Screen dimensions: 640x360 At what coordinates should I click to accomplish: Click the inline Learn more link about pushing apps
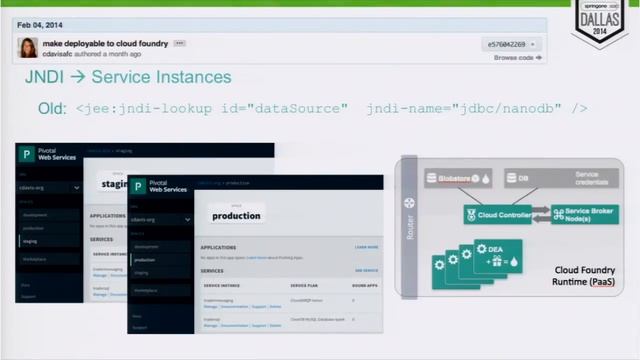[257, 258]
